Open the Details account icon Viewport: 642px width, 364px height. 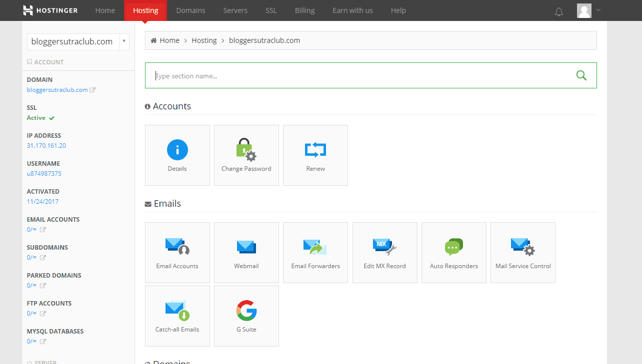177,155
